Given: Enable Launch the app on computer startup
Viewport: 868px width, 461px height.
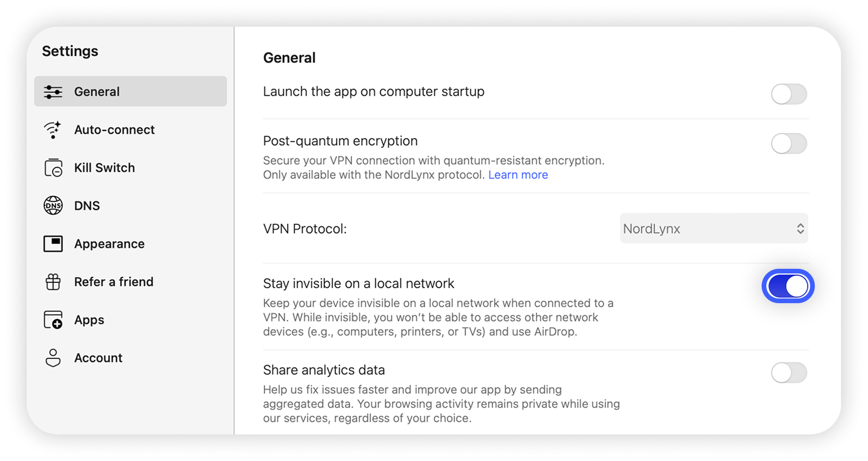Looking at the screenshot, I should point(789,94).
